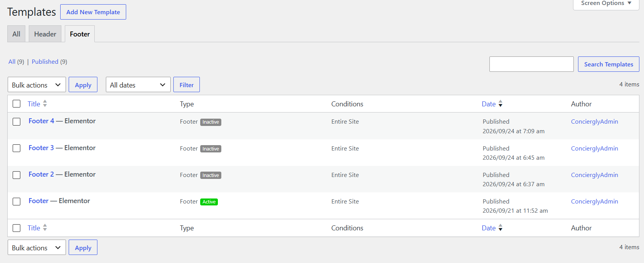Click Entire Site condition for Footer 3
The height and width of the screenshot is (263, 644).
pyautogui.click(x=345, y=149)
